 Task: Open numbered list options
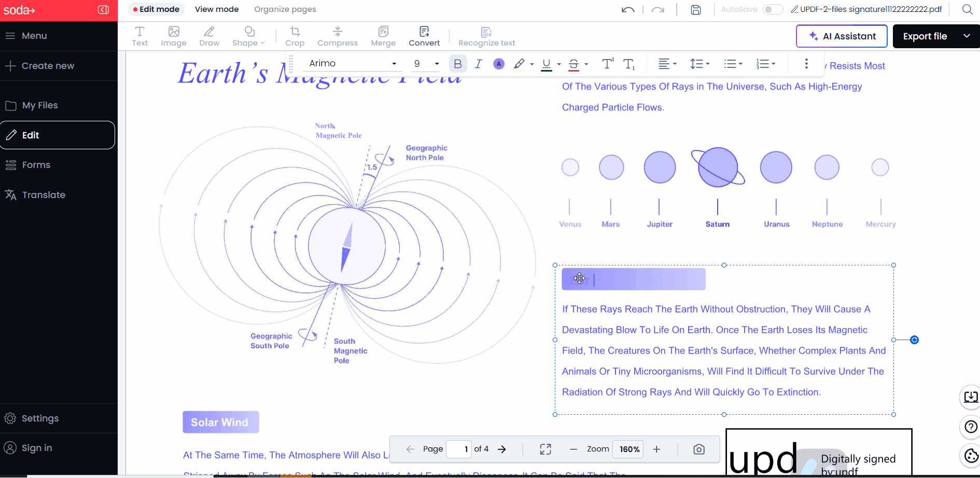(765, 63)
